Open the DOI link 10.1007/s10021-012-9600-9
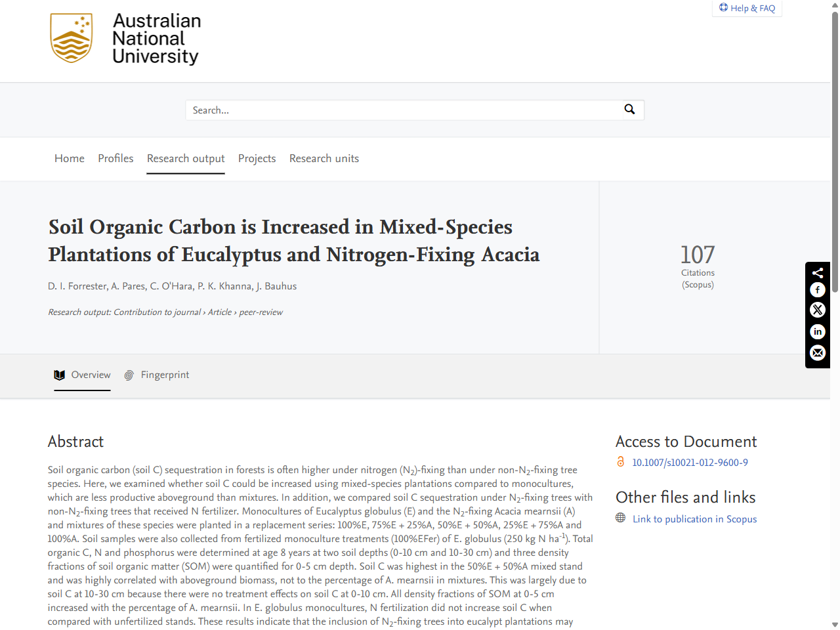This screenshot has width=840, height=630. [690, 462]
